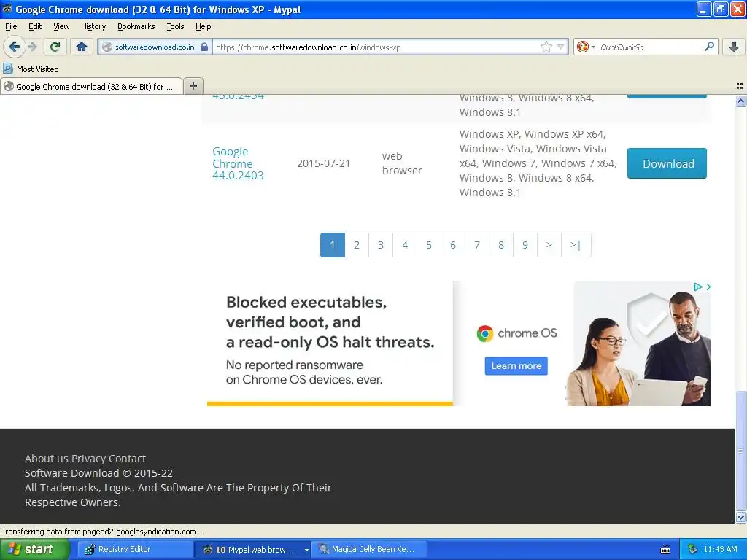Open the DuckDuckGo search engine selector
This screenshot has width=747, height=560.
pos(586,47)
